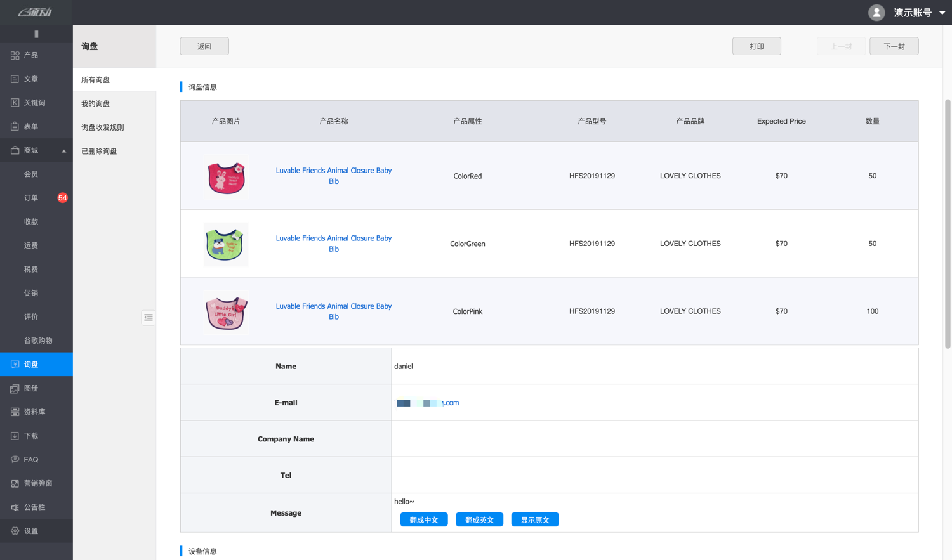Open 文章 via its sidebar icon
The height and width of the screenshot is (560, 952).
pos(15,79)
